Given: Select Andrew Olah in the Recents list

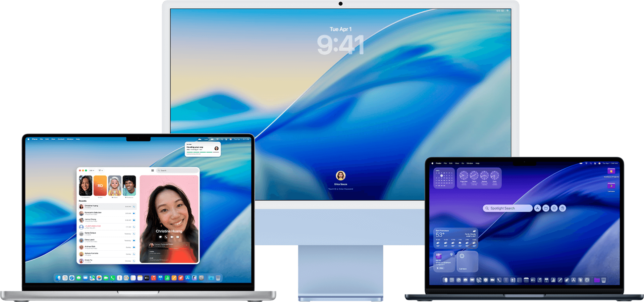Looking at the screenshot, I should point(107,247).
